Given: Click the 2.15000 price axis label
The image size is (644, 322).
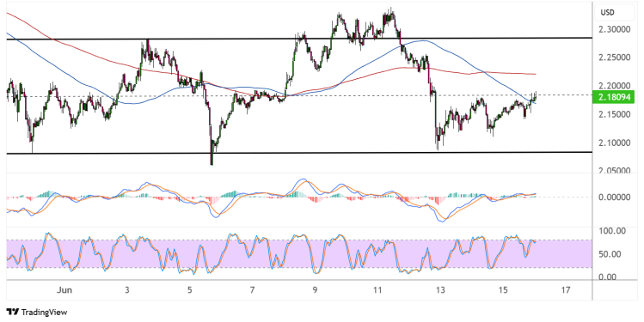Looking at the screenshot, I should point(615,114).
